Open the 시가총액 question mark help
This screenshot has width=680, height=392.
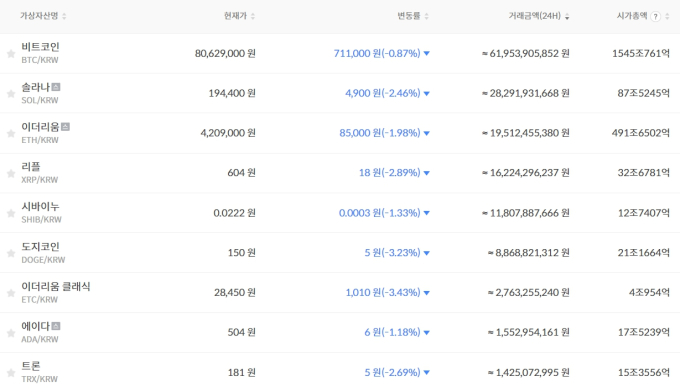[x=655, y=16]
